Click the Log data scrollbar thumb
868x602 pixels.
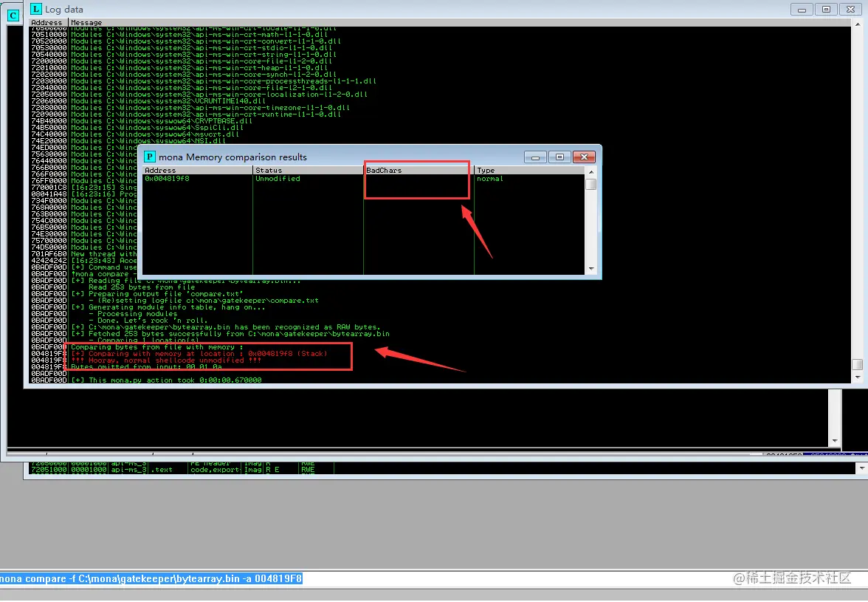858,364
